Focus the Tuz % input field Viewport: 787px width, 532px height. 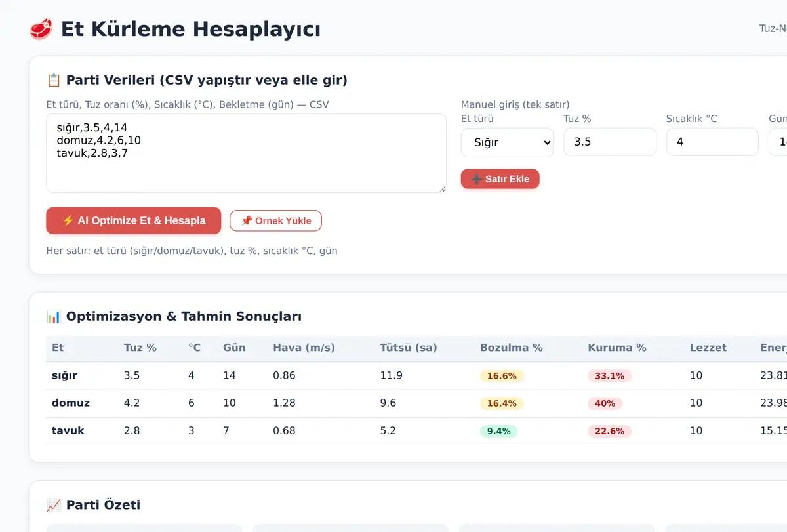[610, 142]
